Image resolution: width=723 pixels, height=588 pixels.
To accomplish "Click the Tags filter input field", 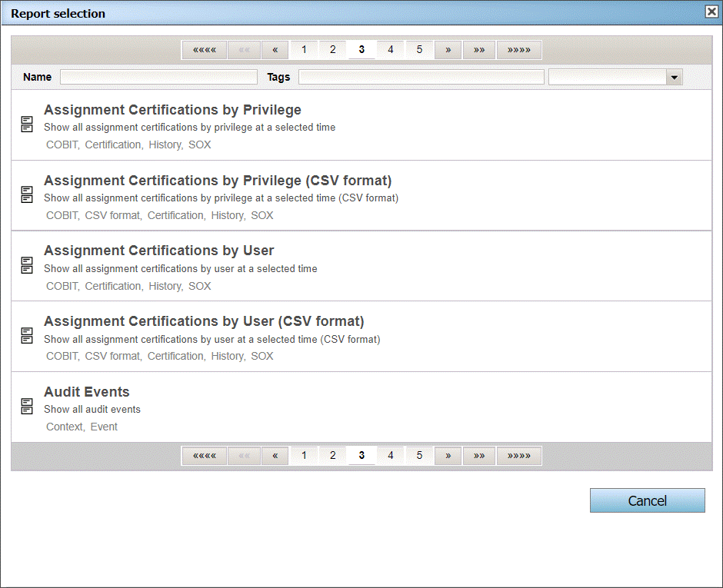I will (421, 77).
